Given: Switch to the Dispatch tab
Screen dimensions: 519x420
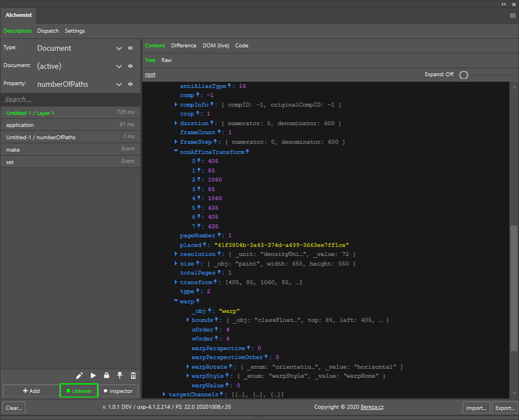Looking at the screenshot, I should click(x=48, y=31).
